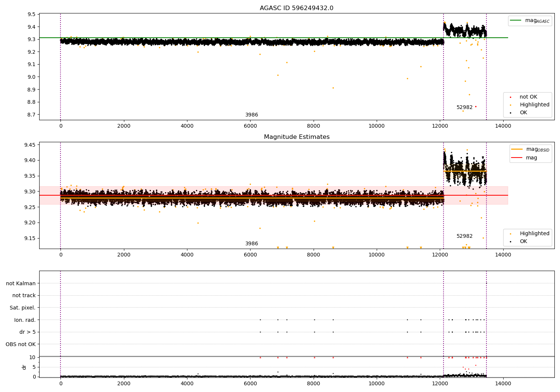
Task: Click 'Highlighted' in Magnitude Estimates legend
Action: 534,234
